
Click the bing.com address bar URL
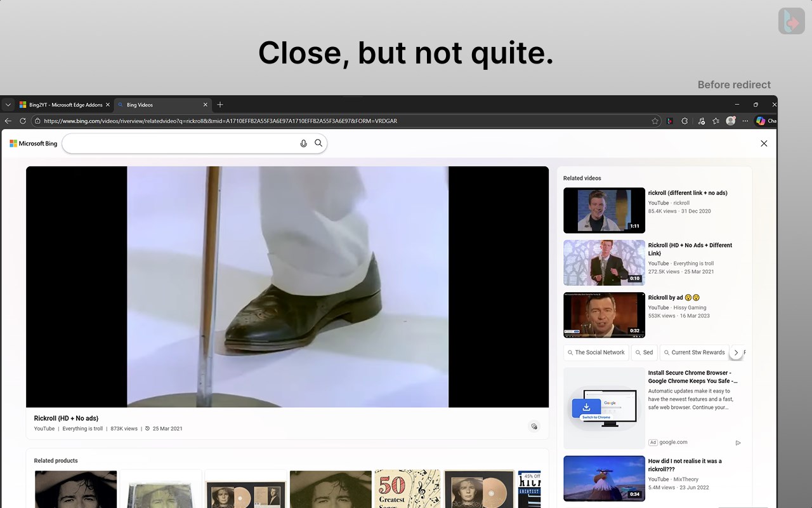click(220, 121)
